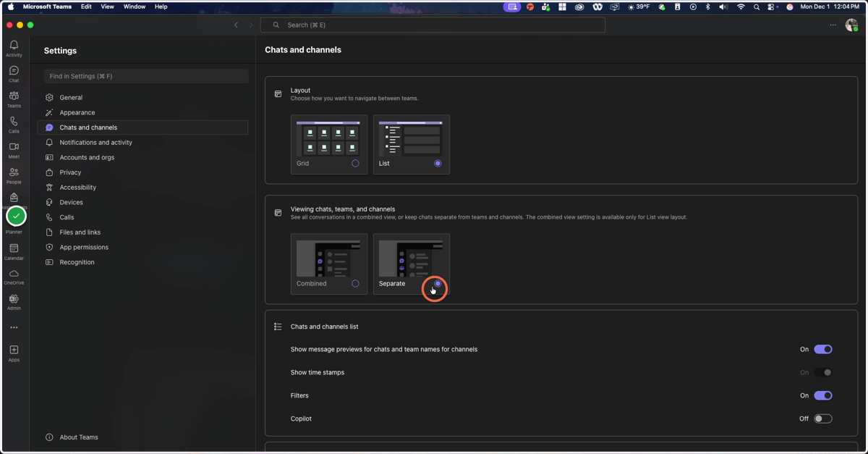The image size is (868, 454).
Task: Enable the Copilot switch
Action: tap(823, 419)
